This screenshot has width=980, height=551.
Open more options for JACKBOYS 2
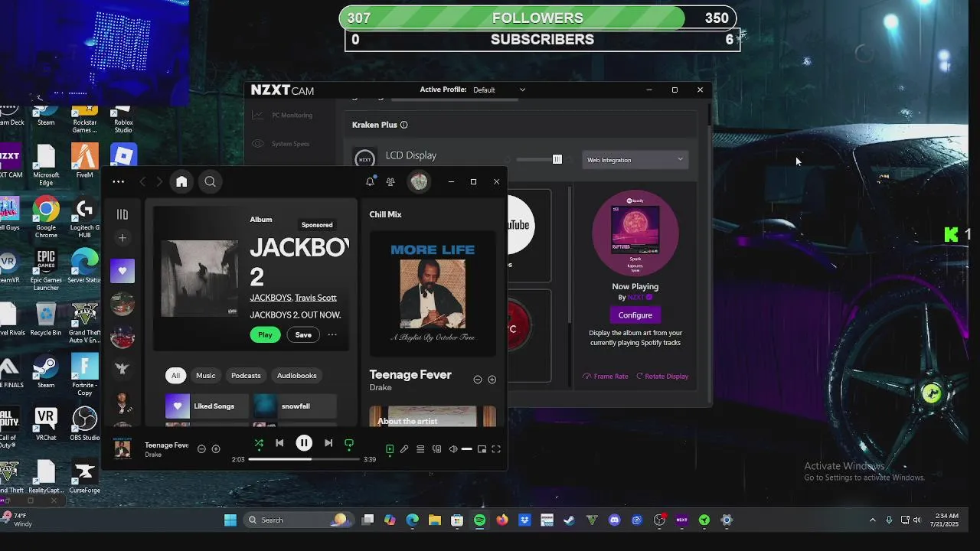[x=332, y=334]
